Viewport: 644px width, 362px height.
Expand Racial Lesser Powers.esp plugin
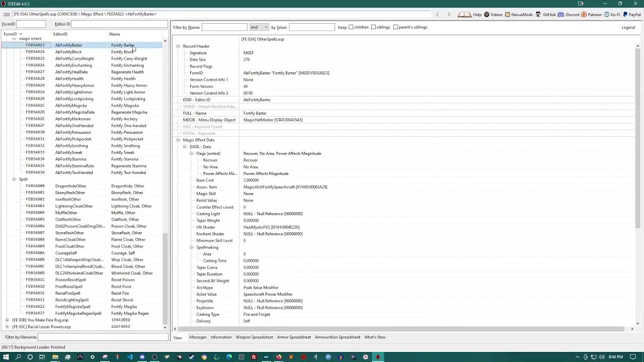[x=7, y=327]
